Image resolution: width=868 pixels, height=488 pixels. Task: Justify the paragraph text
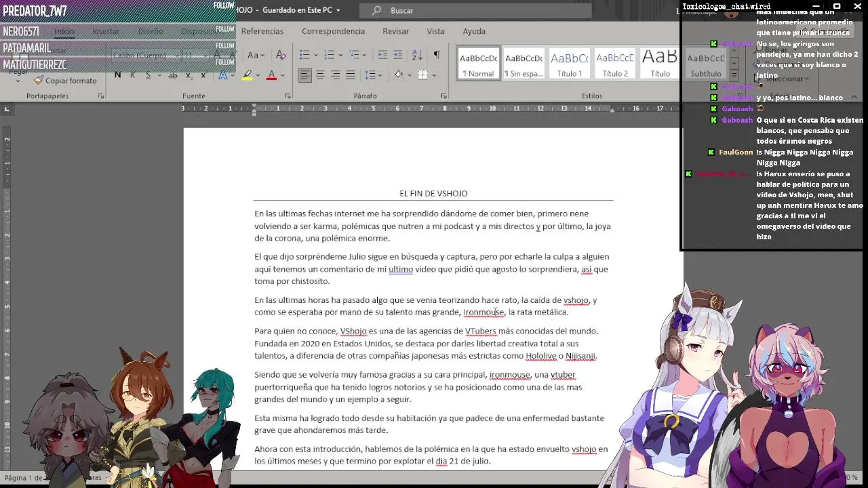(x=351, y=75)
